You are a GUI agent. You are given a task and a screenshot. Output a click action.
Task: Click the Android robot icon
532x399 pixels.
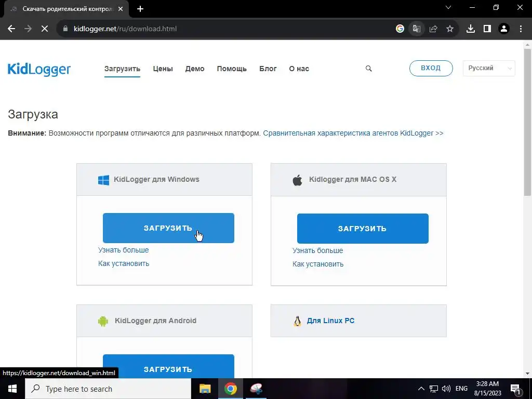(x=103, y=321)
